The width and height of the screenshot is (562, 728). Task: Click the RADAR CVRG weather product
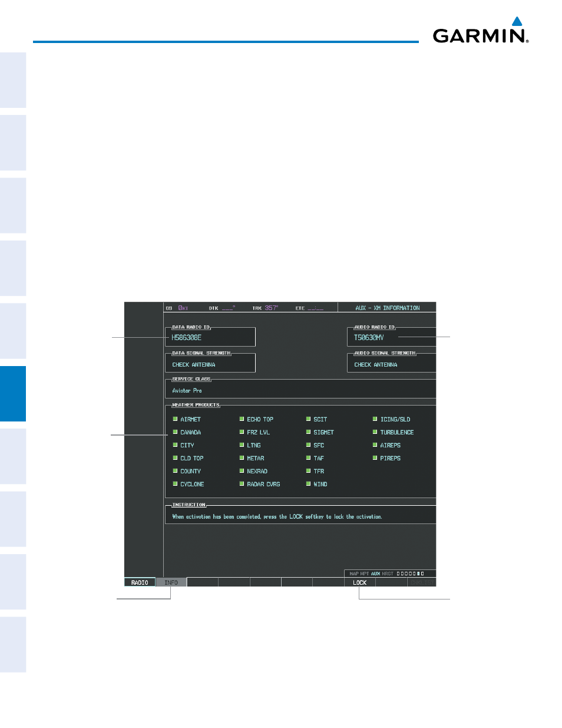[x=260, y=484]
